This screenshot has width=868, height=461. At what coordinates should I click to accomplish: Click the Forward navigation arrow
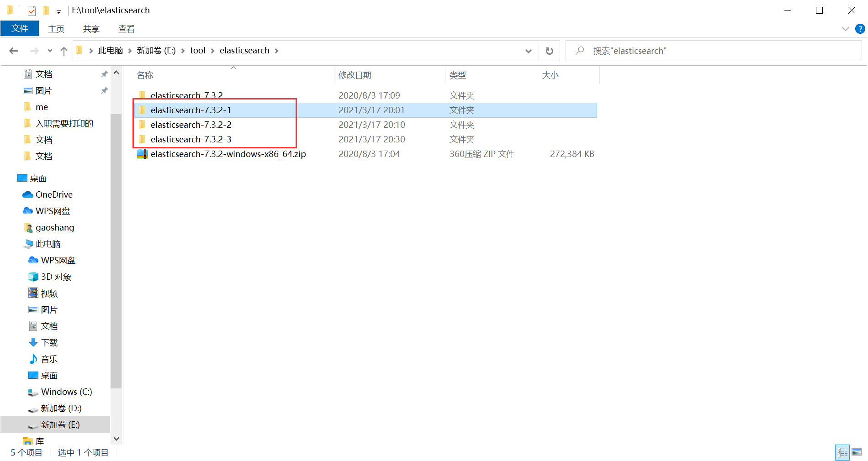[x=34, y=51]
